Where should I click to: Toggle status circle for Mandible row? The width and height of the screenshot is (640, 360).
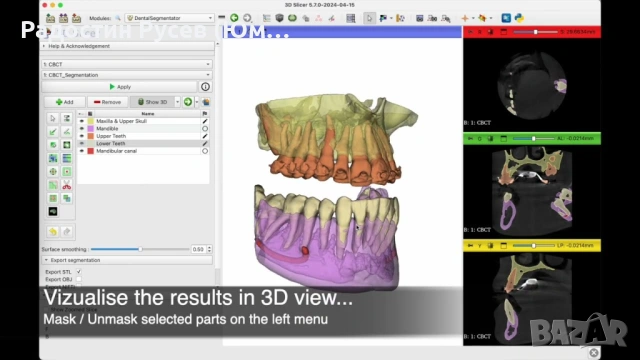point(205,129)
